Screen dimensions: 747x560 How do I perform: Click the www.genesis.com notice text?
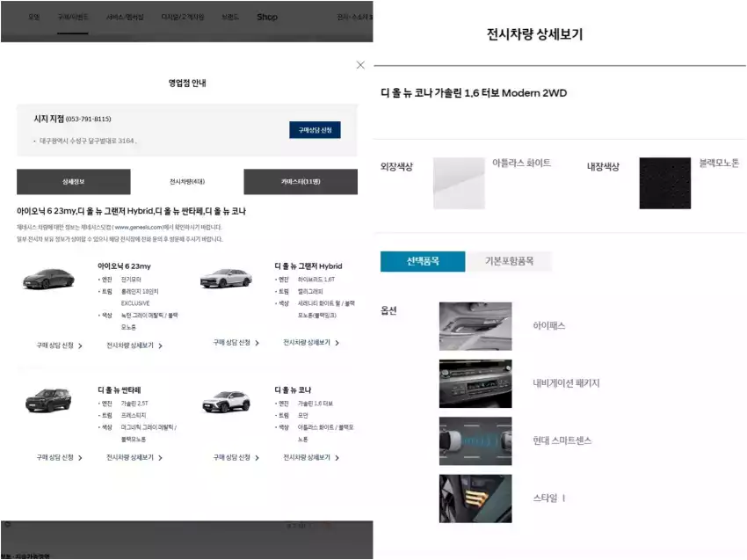[120, 228]
